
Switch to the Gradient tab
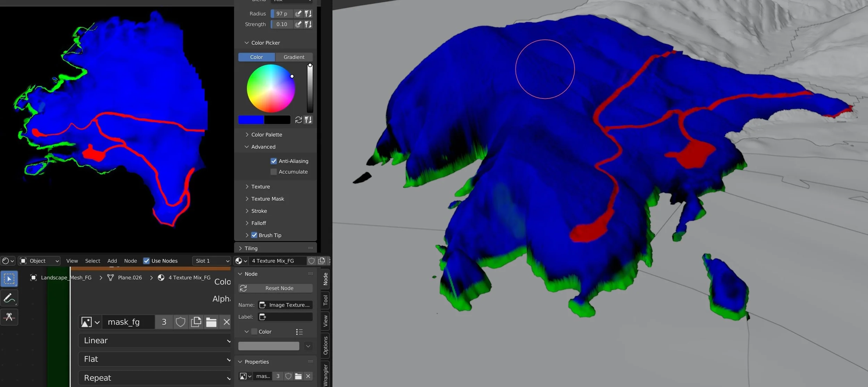pos(294,57)
